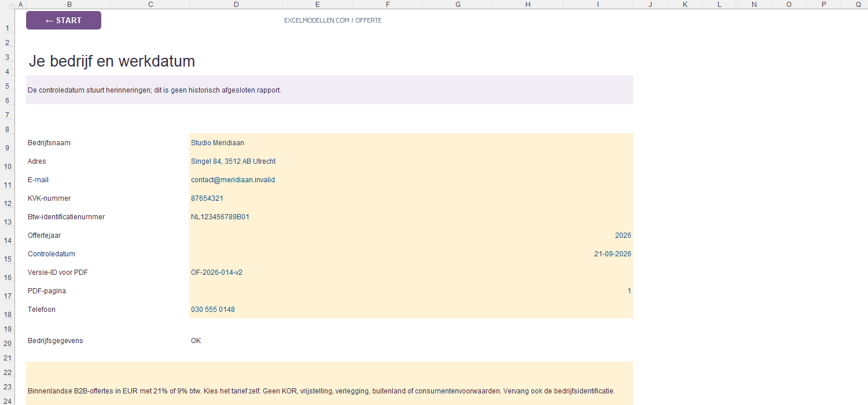Image resolution: width=868 pixels, height=405 pixels.
Task: Click the Bedrijfsgegevens label
Action: point(56,341)
